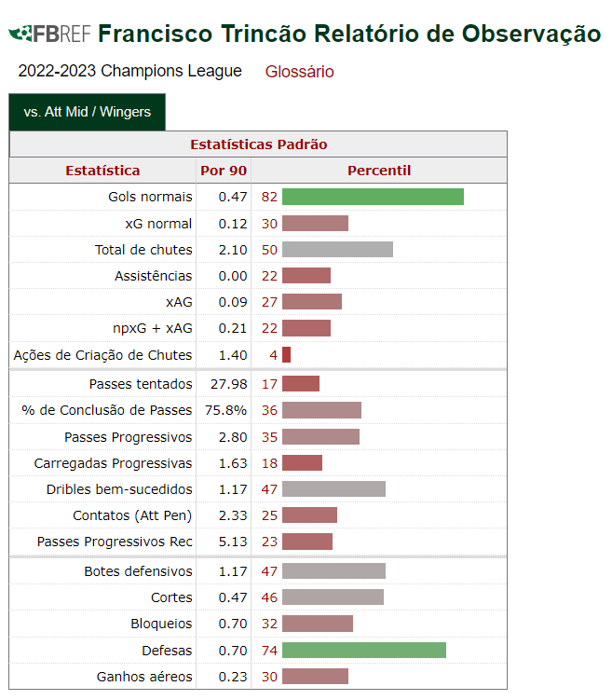
Task: Click the Carregadas Progressivas label
Action: (113, 463)
